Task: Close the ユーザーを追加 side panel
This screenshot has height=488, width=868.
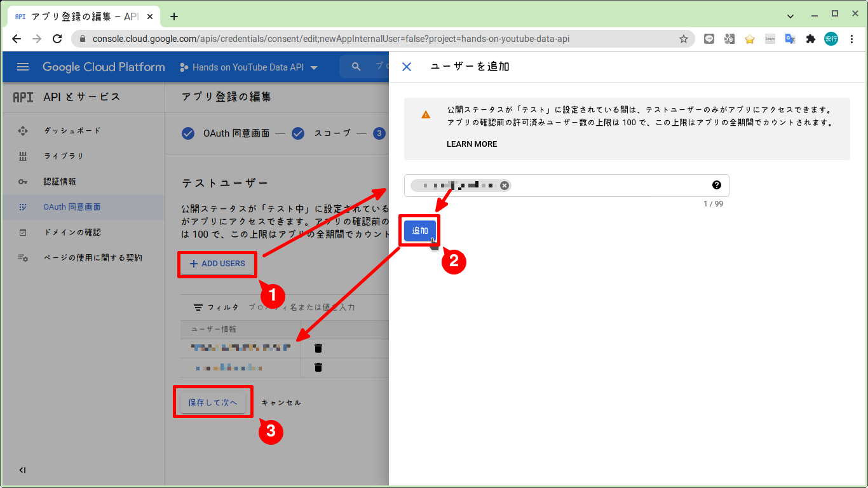Action: (406, 66)
